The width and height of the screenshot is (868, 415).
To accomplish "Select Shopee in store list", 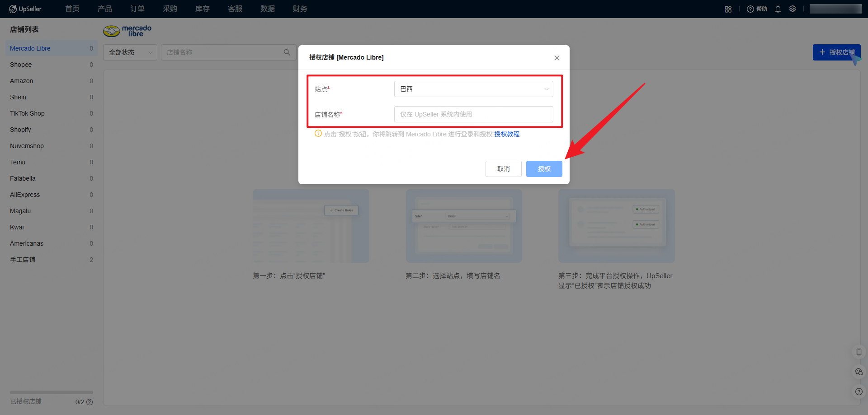I will click(x=52, y=65).
